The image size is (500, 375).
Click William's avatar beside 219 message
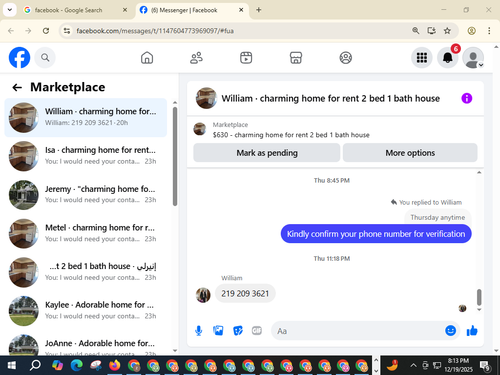[203, 295]
